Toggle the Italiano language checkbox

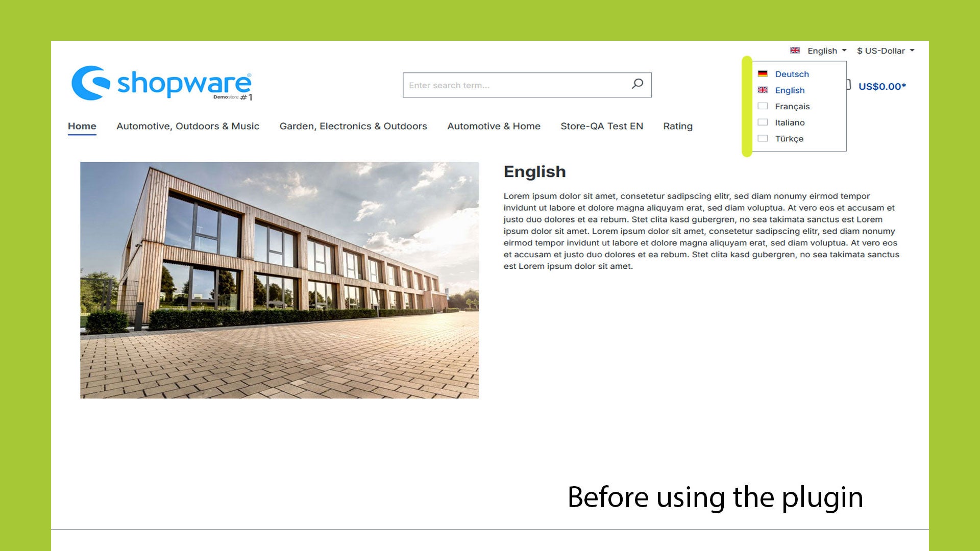point(763,122)
